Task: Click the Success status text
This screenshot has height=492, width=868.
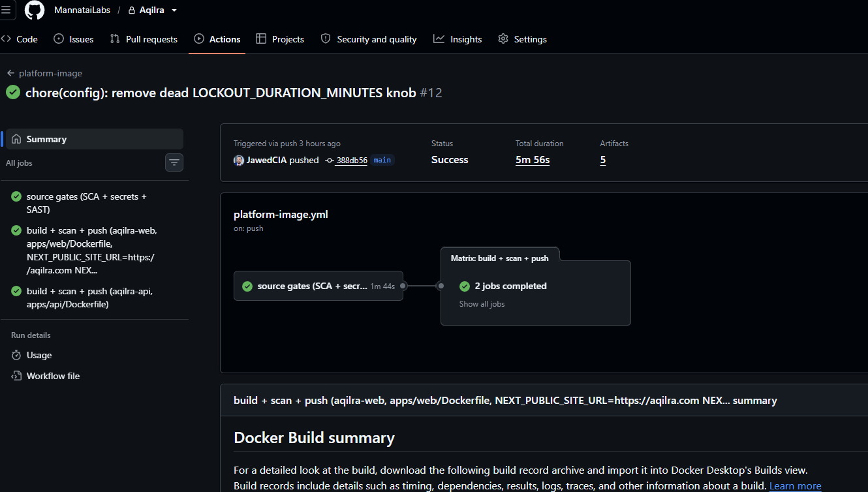Action: click(x=450, y=160)
